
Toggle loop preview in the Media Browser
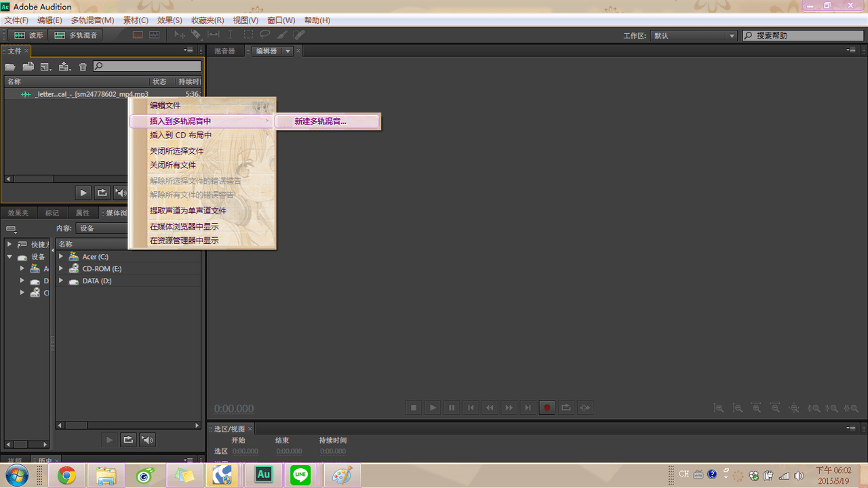point(127,440)
